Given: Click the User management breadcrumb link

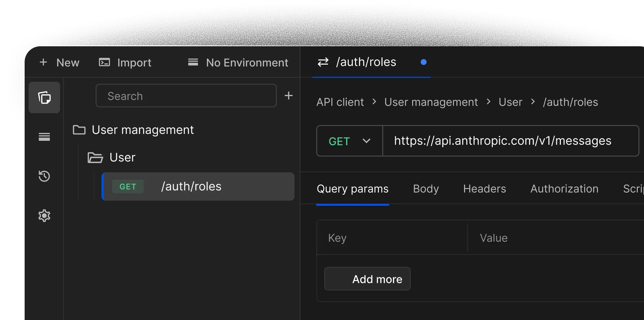Looking at the screenshot, I should [x=431, y=102].
